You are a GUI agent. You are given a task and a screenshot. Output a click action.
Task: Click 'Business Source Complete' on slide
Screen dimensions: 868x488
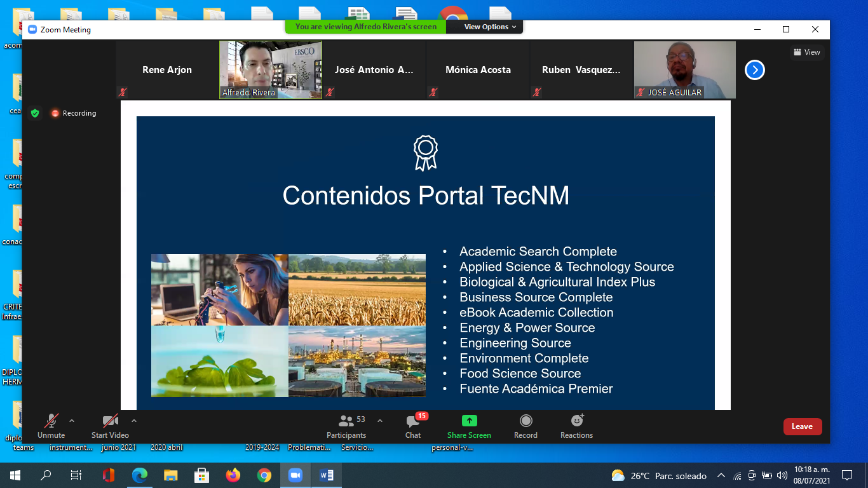536,297
